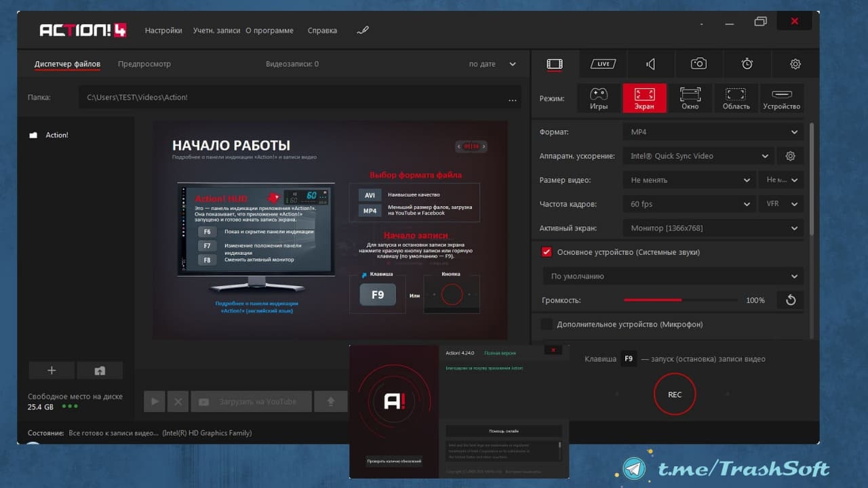Expand the 'по дате' sort dropdown

[x=492, y=64]
